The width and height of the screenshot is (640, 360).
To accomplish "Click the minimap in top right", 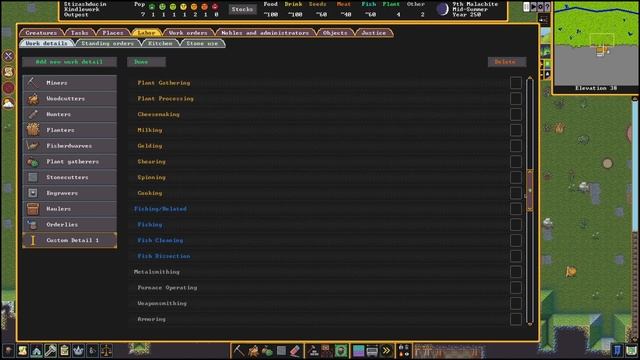I will (x=596, y=43).
